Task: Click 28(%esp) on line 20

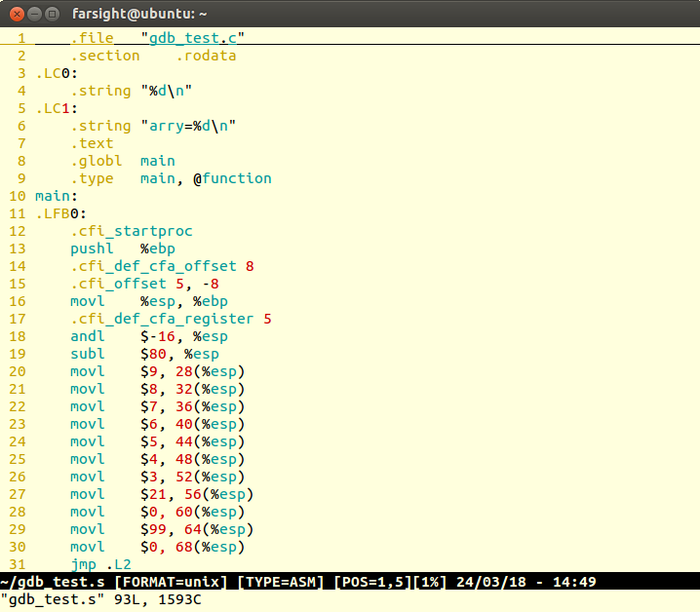Action: coord(211,371)
